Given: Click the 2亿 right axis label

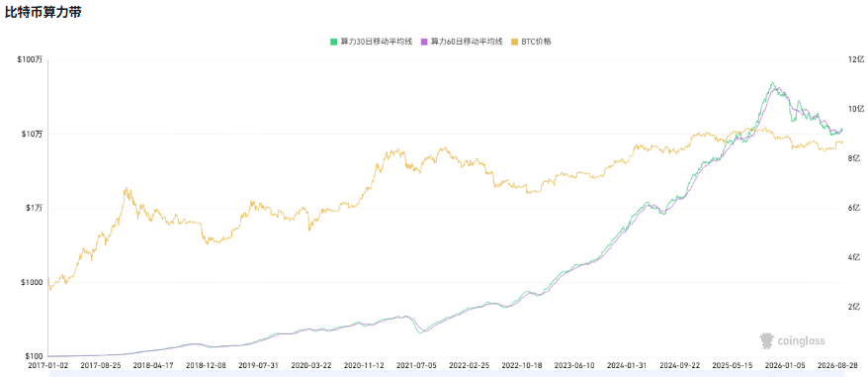Looking at the screenshot, I should (x=854, y=306).
